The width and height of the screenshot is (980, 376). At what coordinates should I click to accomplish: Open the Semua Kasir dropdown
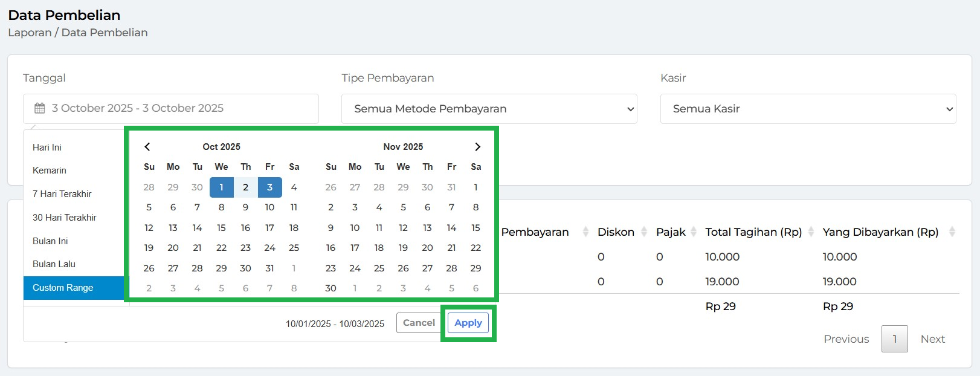(x=808, y=109)
